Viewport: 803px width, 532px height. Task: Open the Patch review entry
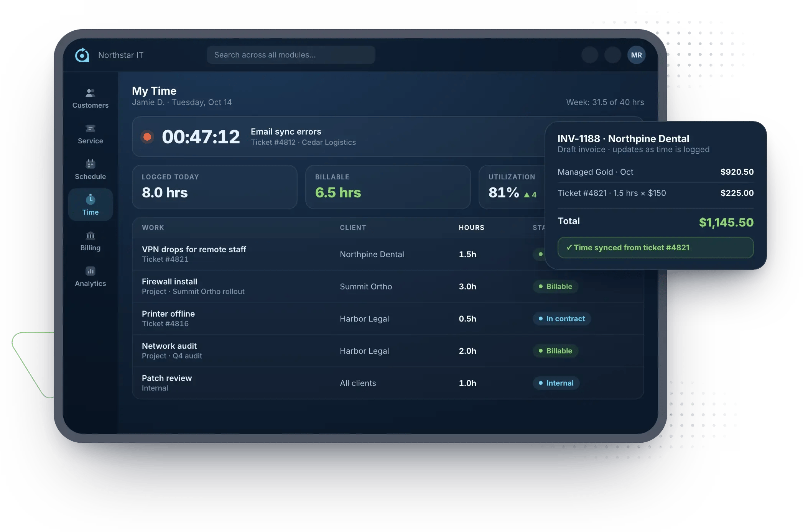click(167, 378)
